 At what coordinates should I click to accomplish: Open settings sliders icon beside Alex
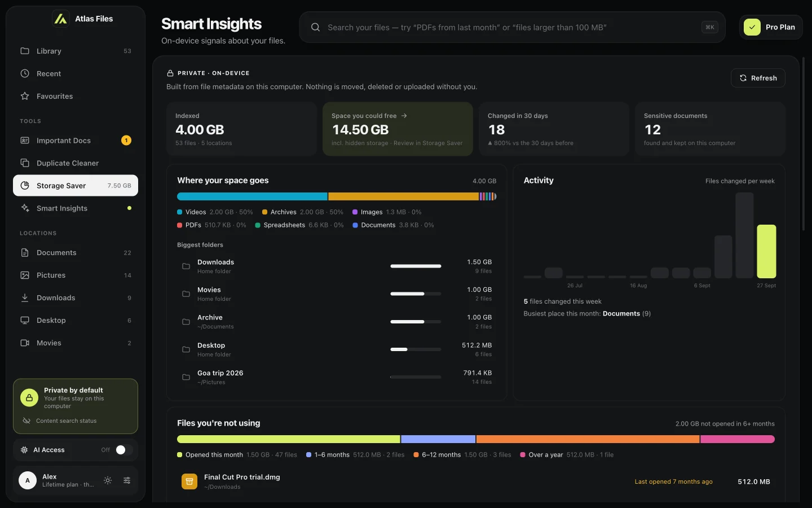pyautogui.click(x=127, y=480)
